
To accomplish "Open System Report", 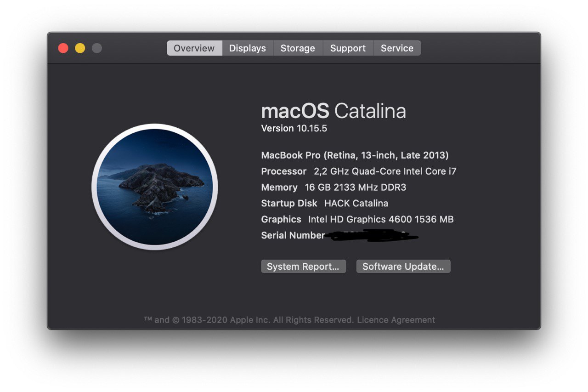I will point(303,267).
